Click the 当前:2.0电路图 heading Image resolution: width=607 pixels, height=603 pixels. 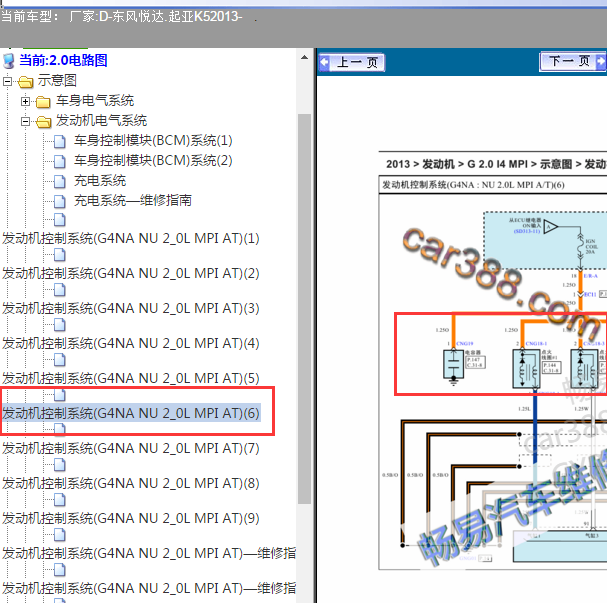[x=63, y=60]
